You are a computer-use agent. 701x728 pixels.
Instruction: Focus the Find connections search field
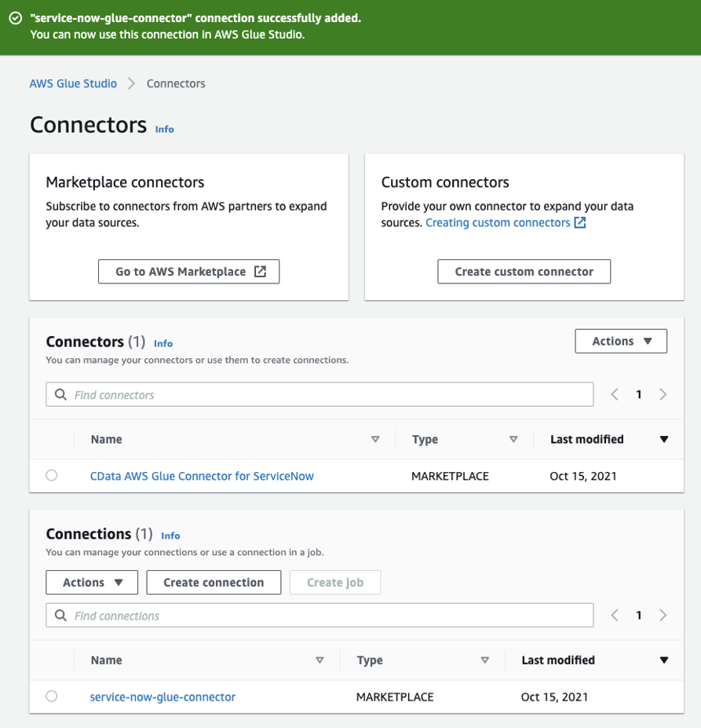[319, 616]
